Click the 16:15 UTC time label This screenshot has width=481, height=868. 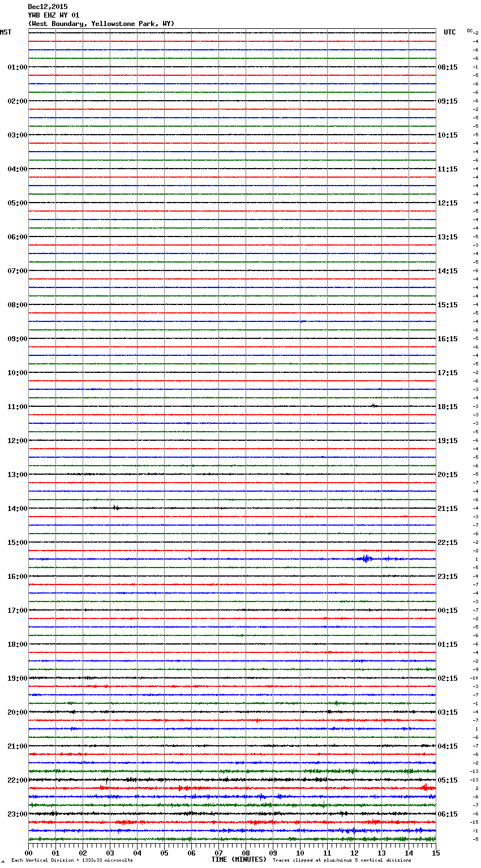point(448,339)
